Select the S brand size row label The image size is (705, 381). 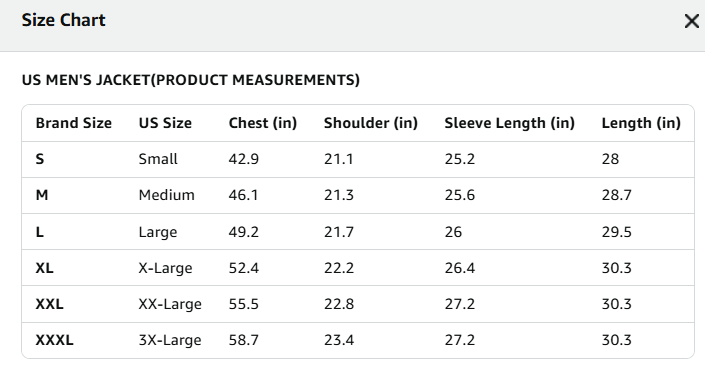point(40,159)
